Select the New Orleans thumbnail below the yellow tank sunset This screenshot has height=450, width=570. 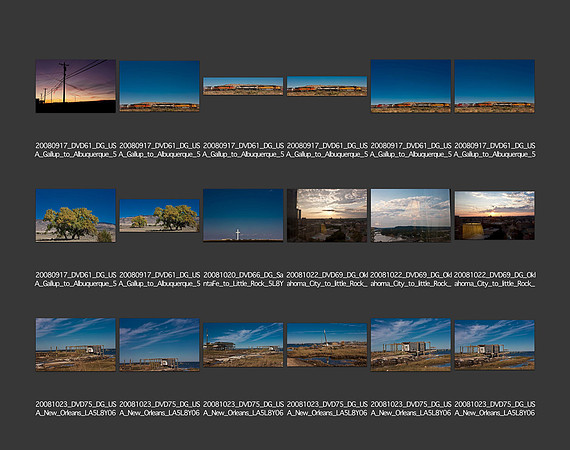click(494, 345)
